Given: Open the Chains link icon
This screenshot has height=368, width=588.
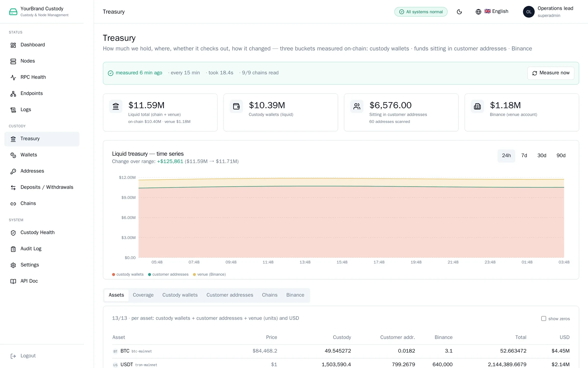Looking at the screenshot, I should pos(13,204).
